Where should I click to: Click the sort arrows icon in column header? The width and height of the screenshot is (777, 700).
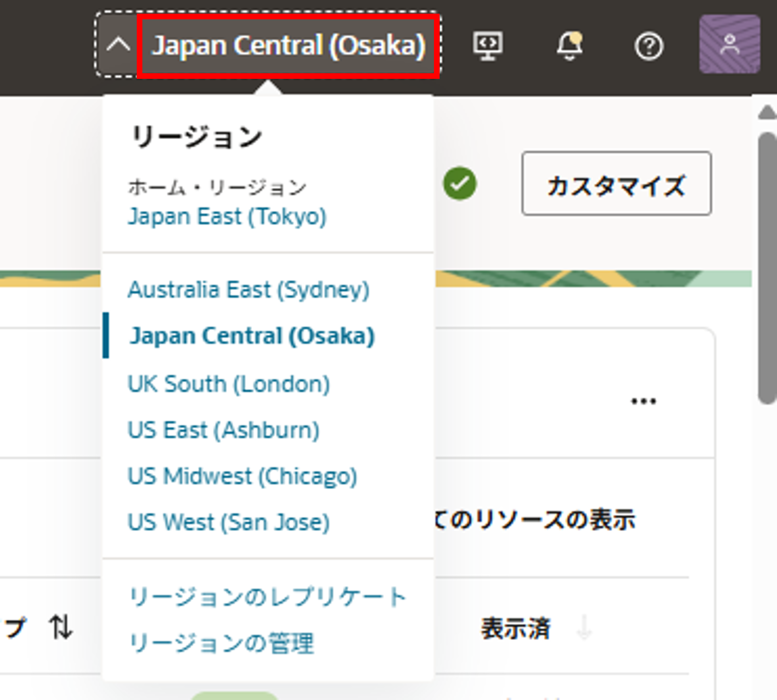pos(60,627)
